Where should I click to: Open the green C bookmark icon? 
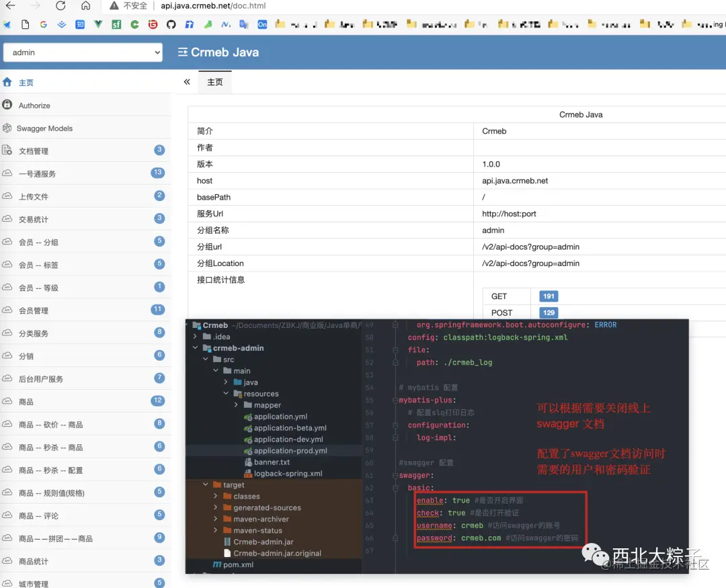click(134, 25)
